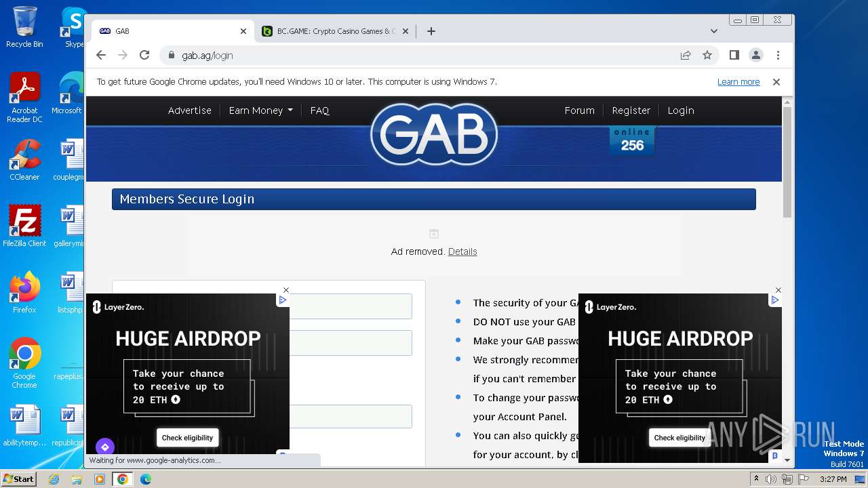Click the taskbar clock showing 3:27 PM
The image size is (868, 488).
(x=833, y=479)
